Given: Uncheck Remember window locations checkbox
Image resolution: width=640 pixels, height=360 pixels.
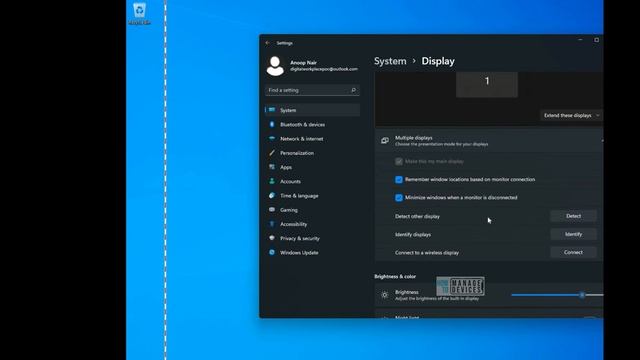Looking at the screenshot, I should tap(399, 180).
